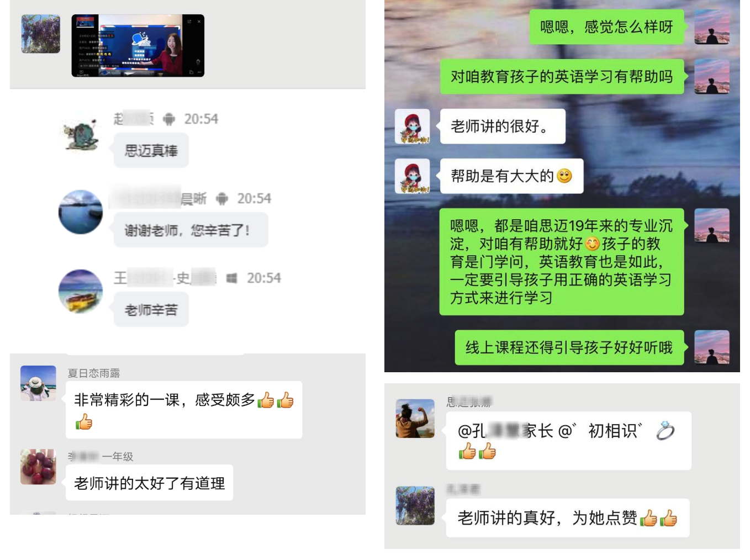Select the 思迈真棒 message bubble
Screen dimensions: 750x560
click(151, 151)
